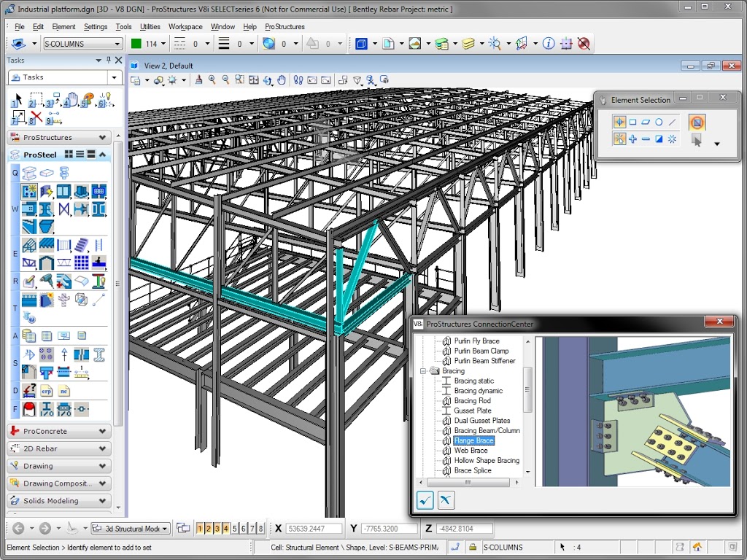The image size is (747, 560).
Task: Open the information icon in main toolbar
Action: [549, 44]
